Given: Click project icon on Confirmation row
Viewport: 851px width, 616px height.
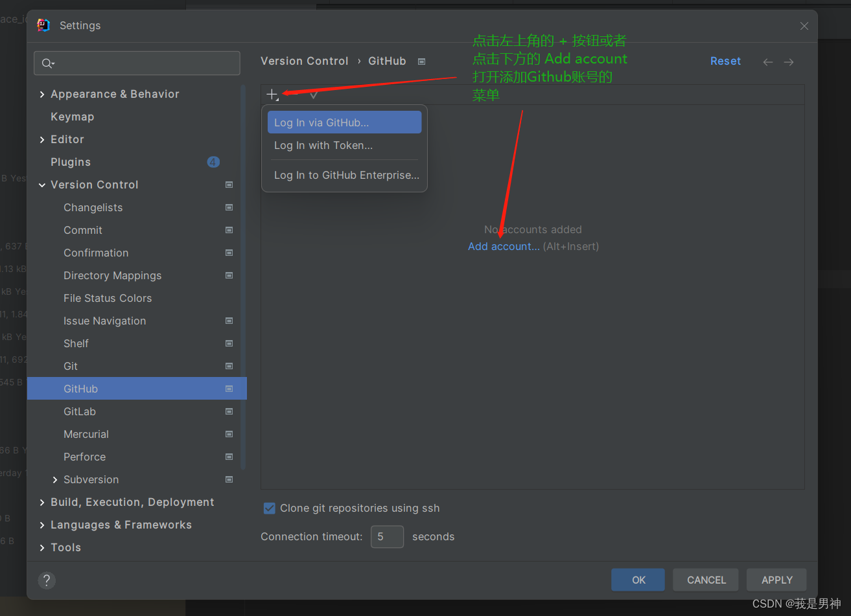Looking at the screenshot, I should (229, 253).
